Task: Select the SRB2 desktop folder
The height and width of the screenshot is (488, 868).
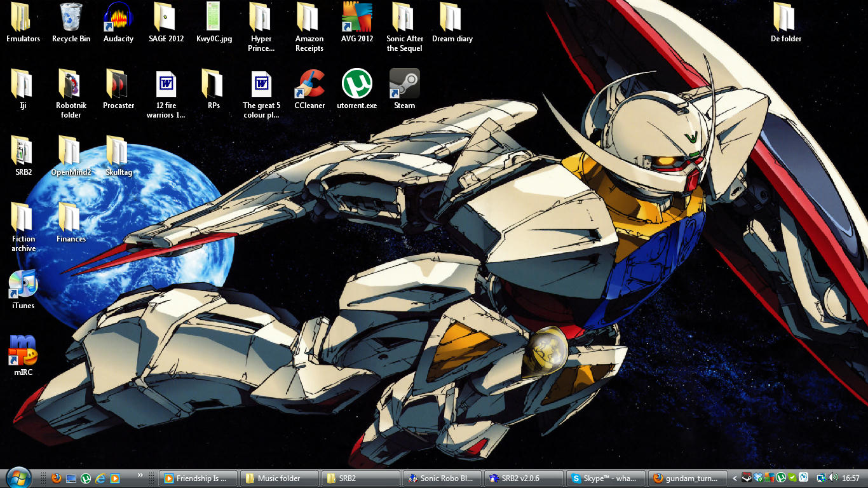Action: coord(24,157)
